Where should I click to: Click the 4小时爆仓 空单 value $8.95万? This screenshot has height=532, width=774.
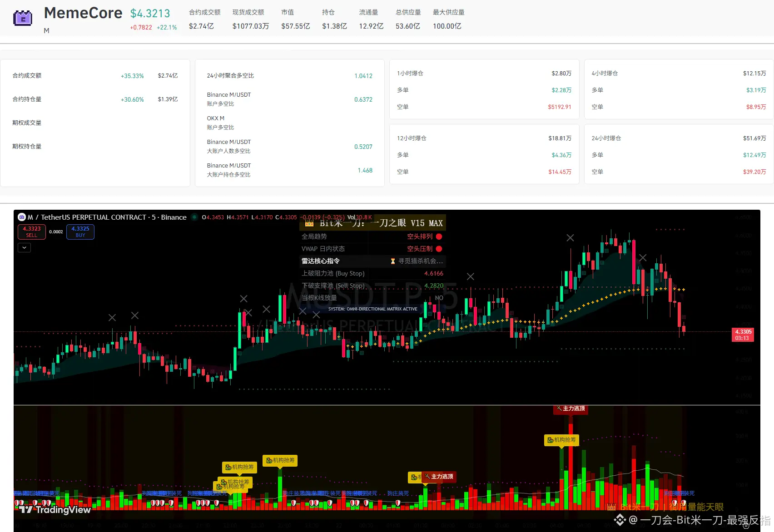756,107
